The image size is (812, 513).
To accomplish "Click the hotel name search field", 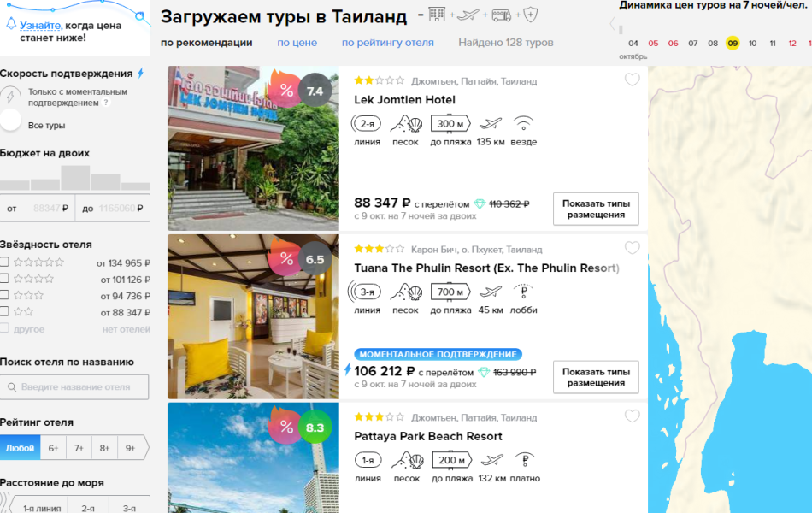I will 75,387.
